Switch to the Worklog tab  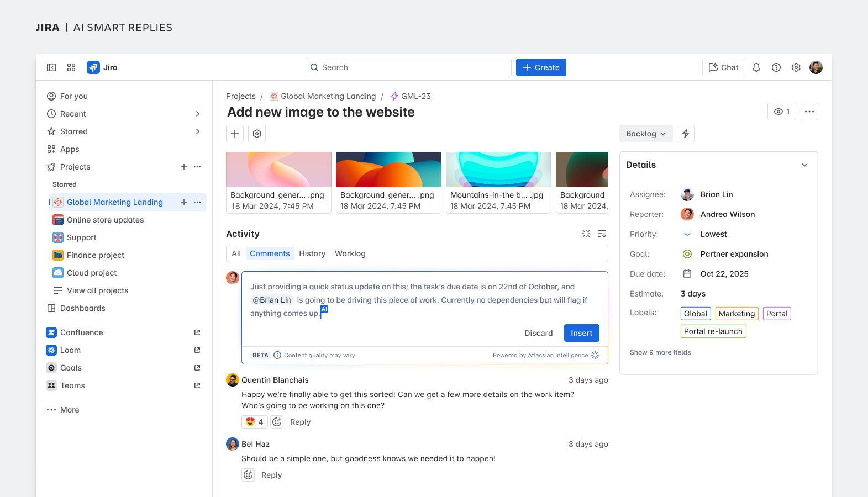click(x=350, y=253)
